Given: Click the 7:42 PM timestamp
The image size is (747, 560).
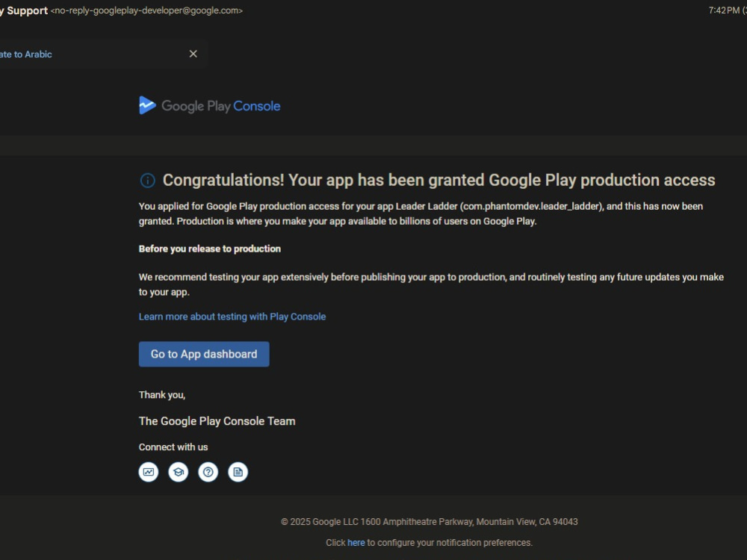Looking at the screenshot, I should 724,10.
